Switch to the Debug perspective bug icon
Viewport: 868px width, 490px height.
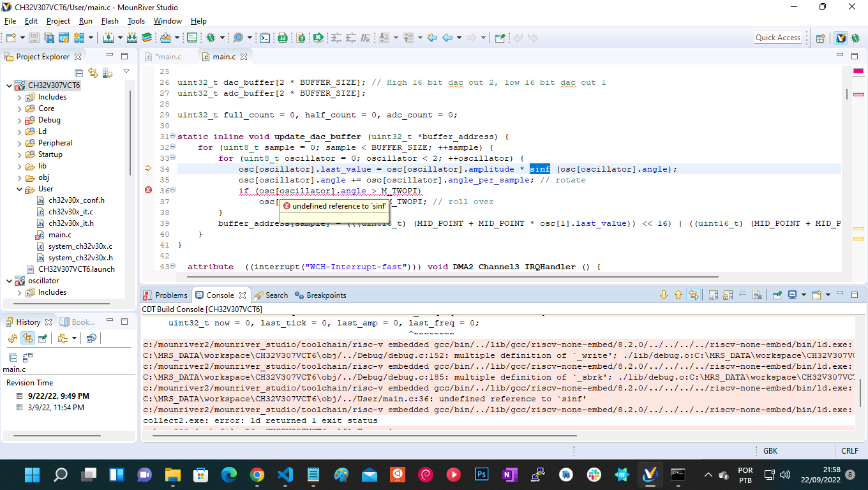pos(856,38)
